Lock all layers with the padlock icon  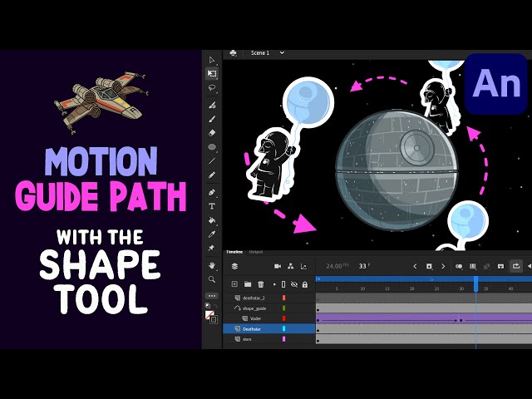click(305, 284)
